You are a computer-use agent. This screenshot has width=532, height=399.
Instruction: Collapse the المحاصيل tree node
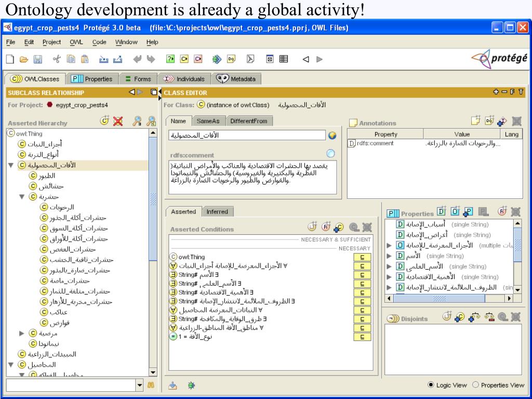tap(11, 365)
